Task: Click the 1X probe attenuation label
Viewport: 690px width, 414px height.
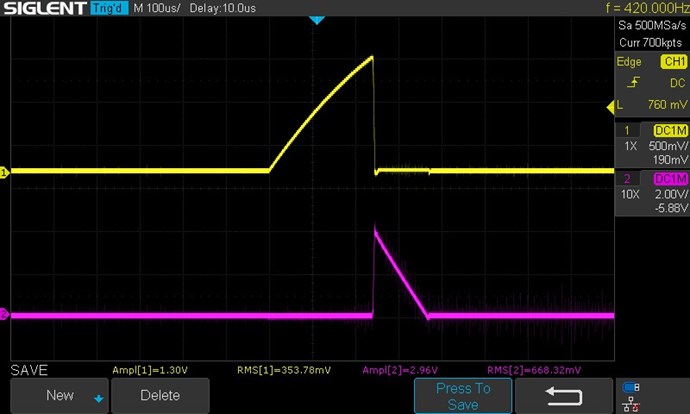Action: click(x=631, y=146)
